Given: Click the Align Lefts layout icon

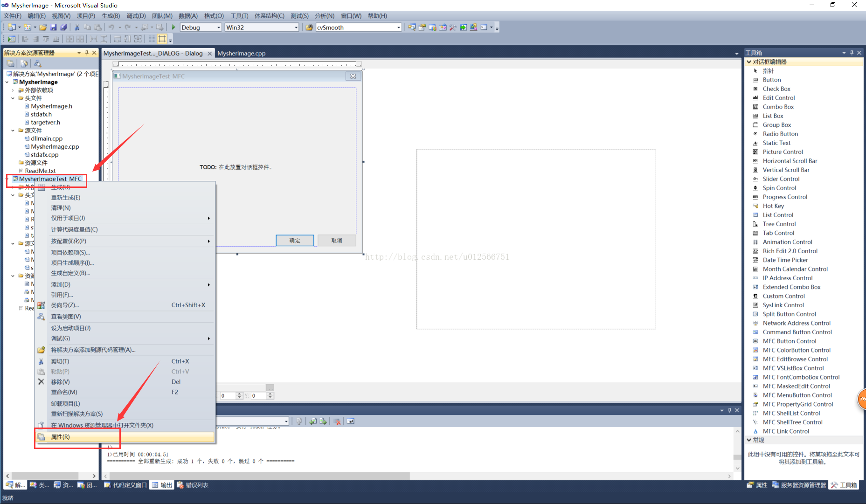Looking at the screenshot, I should coord(25,39).
